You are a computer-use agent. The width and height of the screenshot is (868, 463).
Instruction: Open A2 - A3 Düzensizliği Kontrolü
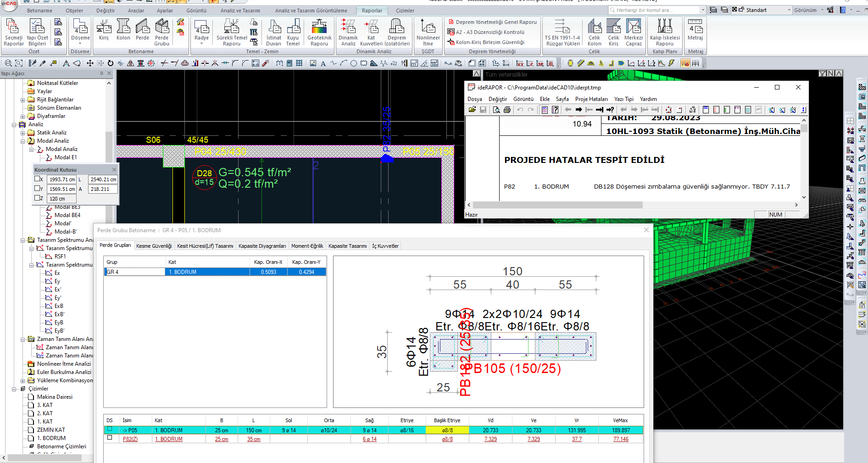[486, 32]
